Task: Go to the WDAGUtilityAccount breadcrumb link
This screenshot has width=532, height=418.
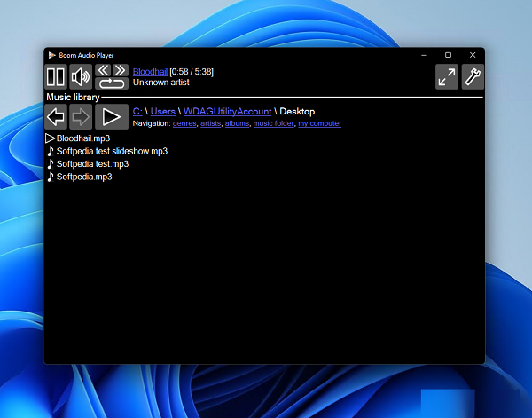Action: click(227, 112)
